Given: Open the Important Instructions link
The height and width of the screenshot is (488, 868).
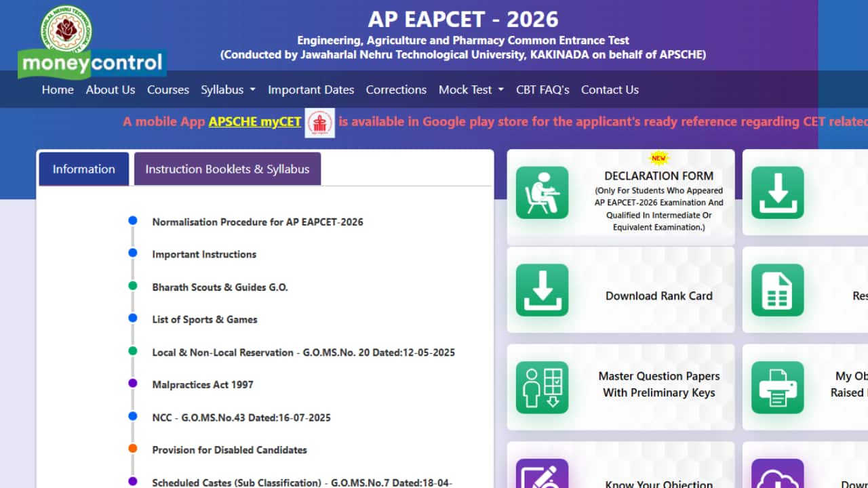Looking at the screenshot, I should click(204, 254).
